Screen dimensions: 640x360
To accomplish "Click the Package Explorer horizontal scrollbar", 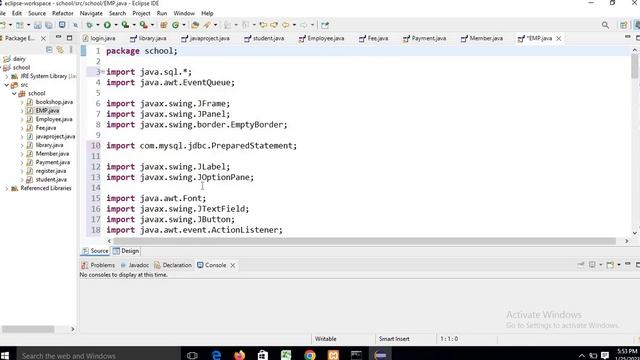I will [28, 329].
